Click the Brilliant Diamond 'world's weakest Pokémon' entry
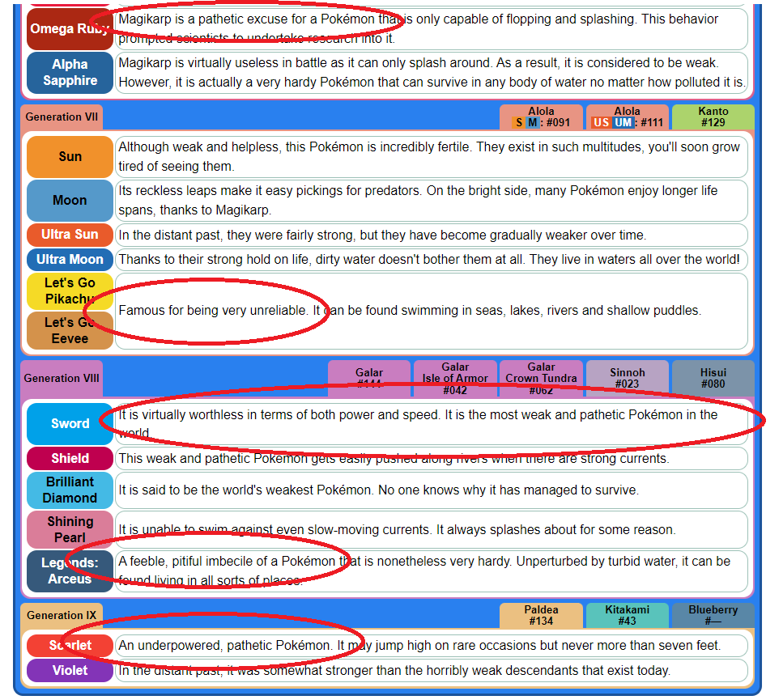The image size is (783, 700). (432, 490)
